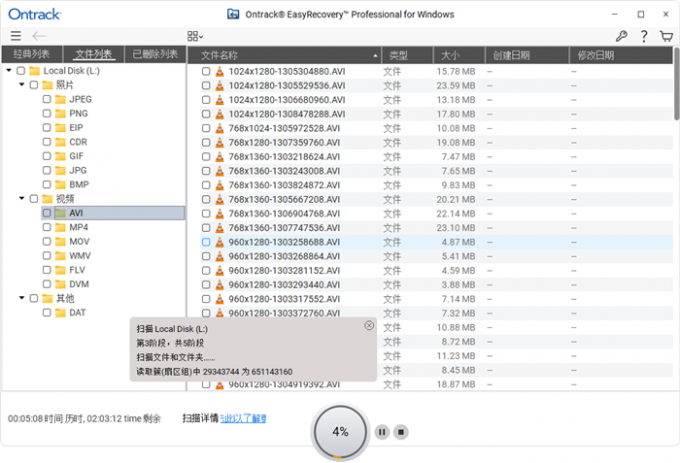
Task: Check the JPEG folder checkbox
Action: click(47, 99)
